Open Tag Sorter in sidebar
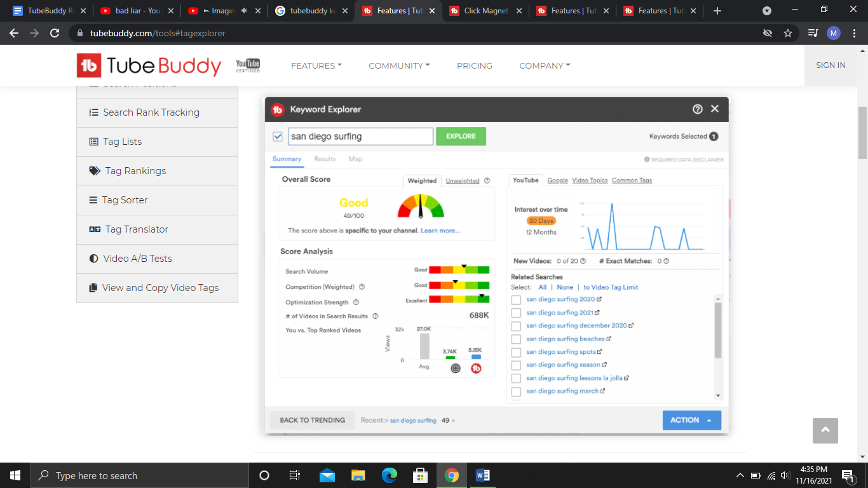The width and height of the screenshot is (868, 488). [157, 200]
